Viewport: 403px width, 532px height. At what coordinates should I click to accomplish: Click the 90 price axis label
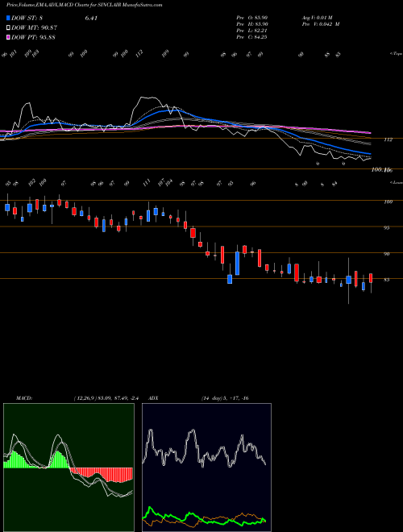tap(386, 254)
